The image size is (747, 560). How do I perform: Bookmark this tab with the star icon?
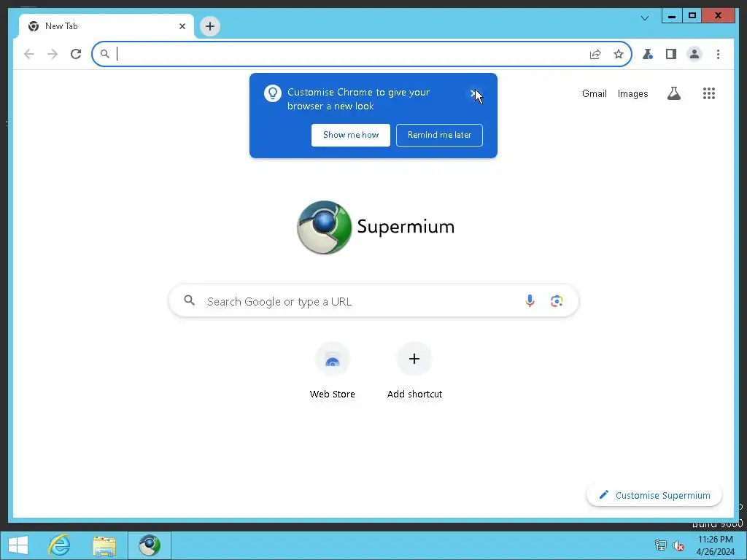click(x=619, y=54)
